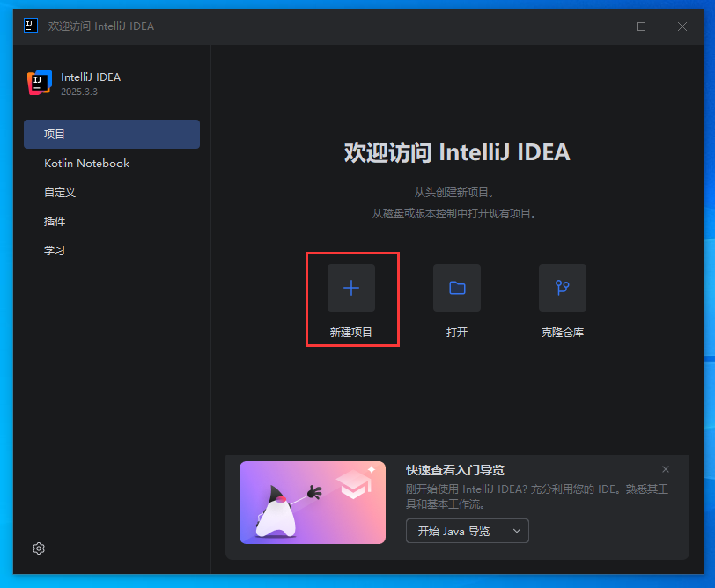This screenshot has height=588, width=715.
Task: Click the 克隆仓库 label
Action: click(x=563, y=332)
